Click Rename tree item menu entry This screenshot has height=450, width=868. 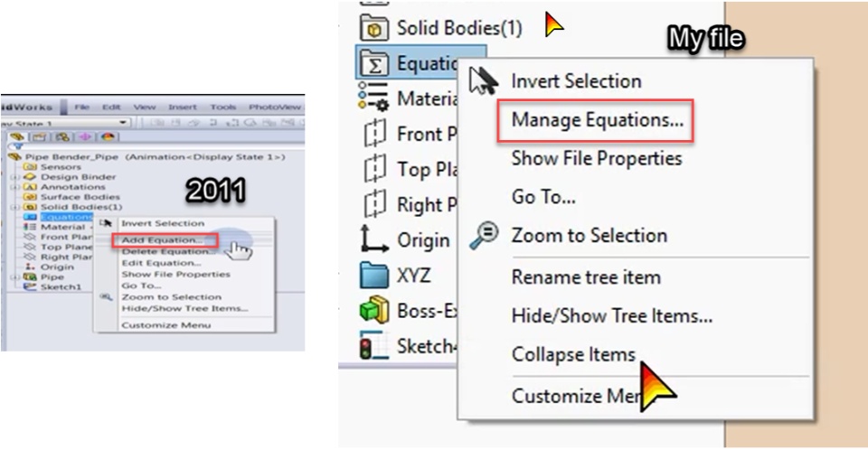(x=586, y=277)
